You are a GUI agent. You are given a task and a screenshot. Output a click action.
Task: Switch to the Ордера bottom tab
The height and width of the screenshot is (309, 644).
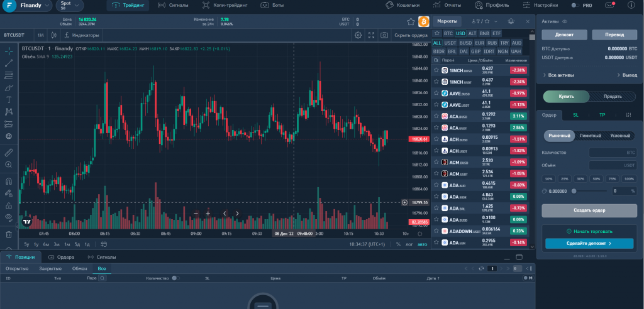click(61, 257)
